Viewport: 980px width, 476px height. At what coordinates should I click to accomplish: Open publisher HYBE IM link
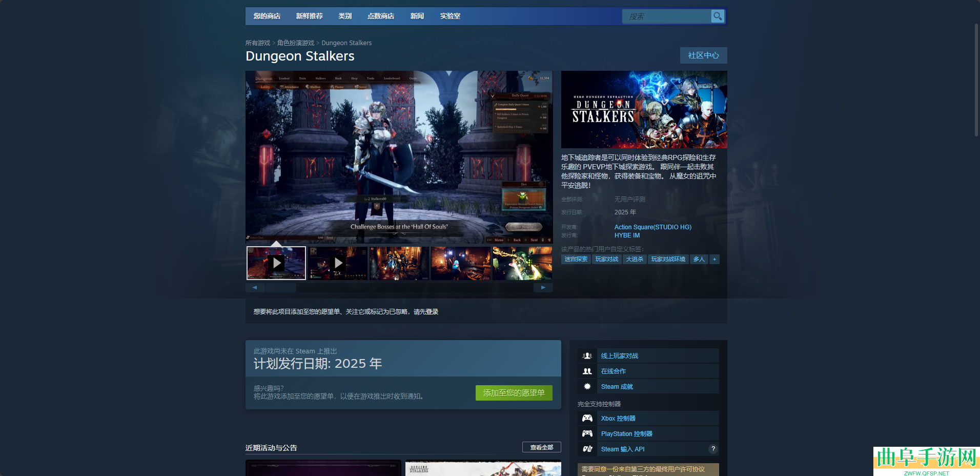click(x=627, y=235)
